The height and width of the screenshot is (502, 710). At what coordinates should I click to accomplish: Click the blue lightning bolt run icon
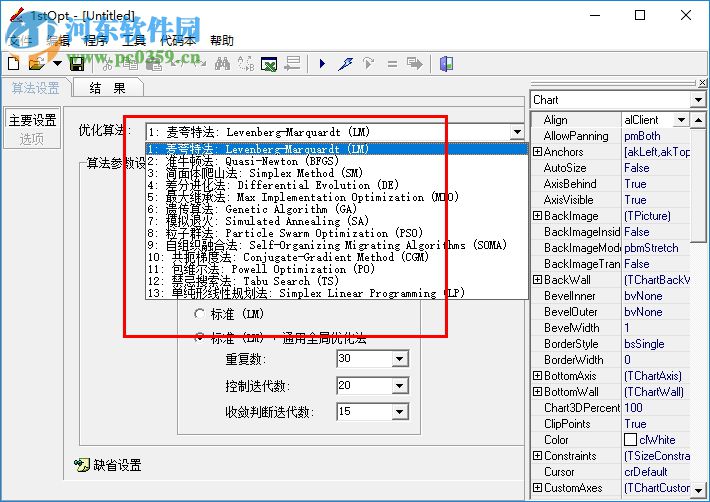(x=345, y=64)
